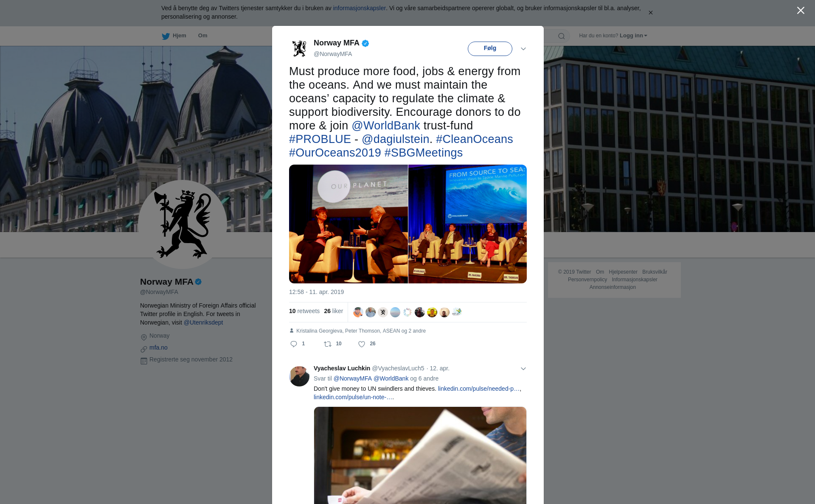This screenshot has height=504, width=815.
Task: Open the From Source to Sea photo
Action: 467,224
